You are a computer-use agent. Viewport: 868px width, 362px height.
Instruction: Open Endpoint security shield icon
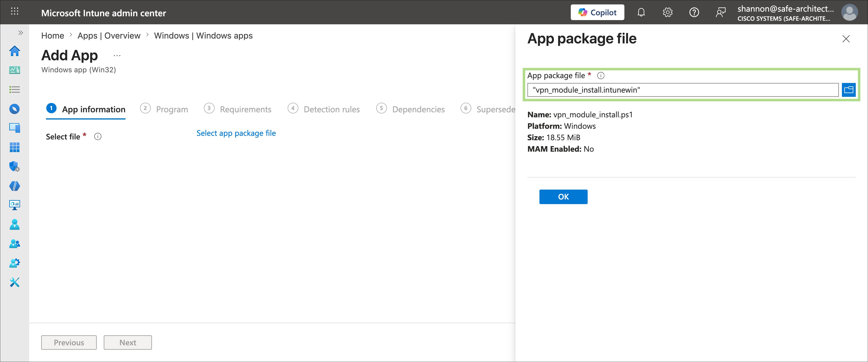14,167
